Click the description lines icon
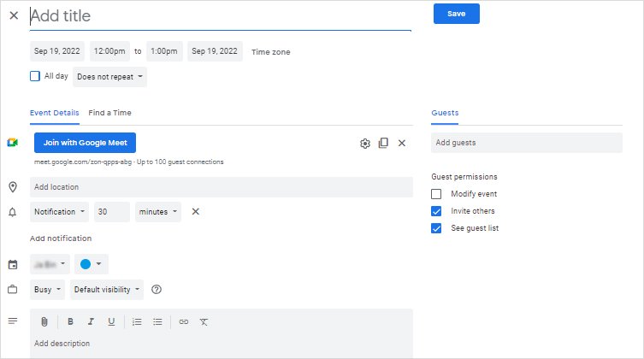 13,321
